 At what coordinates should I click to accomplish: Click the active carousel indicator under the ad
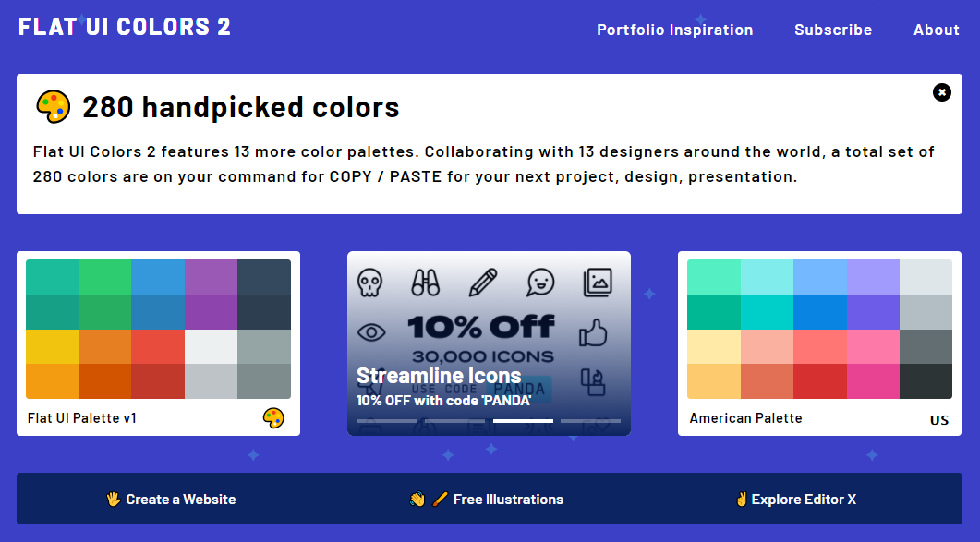tap(523, 420)
